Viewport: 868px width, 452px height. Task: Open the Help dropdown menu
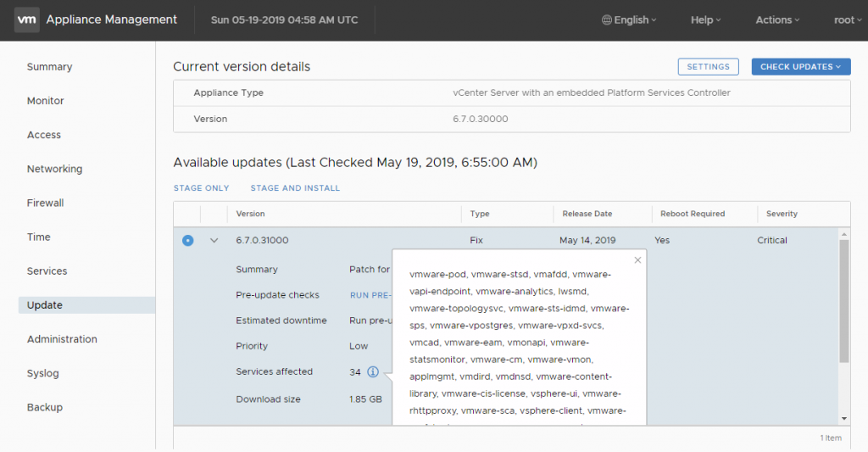coord(706,20)
